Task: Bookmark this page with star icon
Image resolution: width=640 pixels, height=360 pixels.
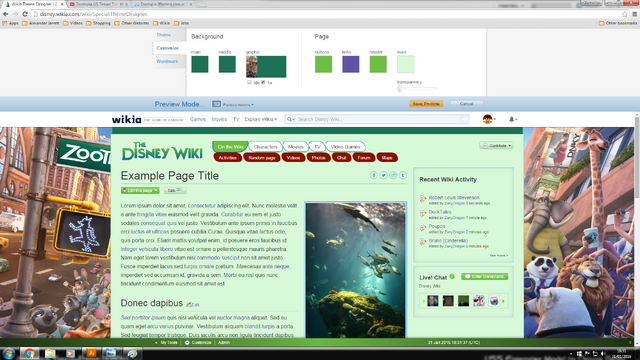Action: (624, 14)
